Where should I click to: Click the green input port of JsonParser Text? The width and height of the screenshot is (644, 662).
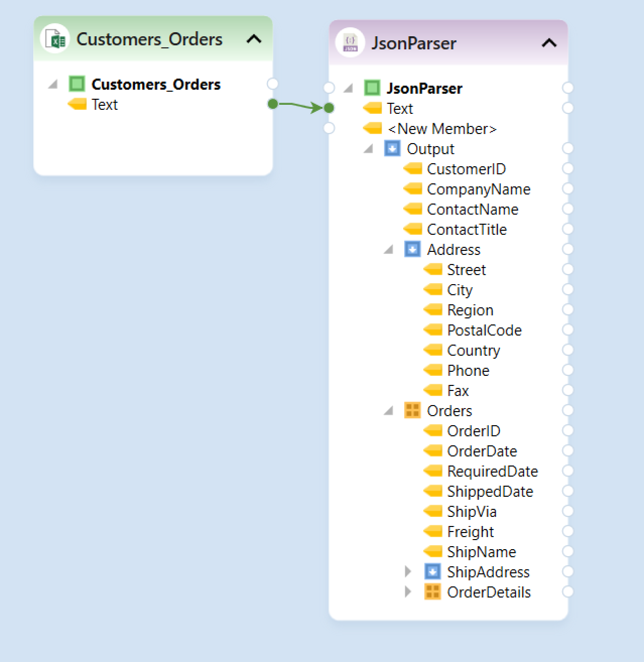coord(329,108)
